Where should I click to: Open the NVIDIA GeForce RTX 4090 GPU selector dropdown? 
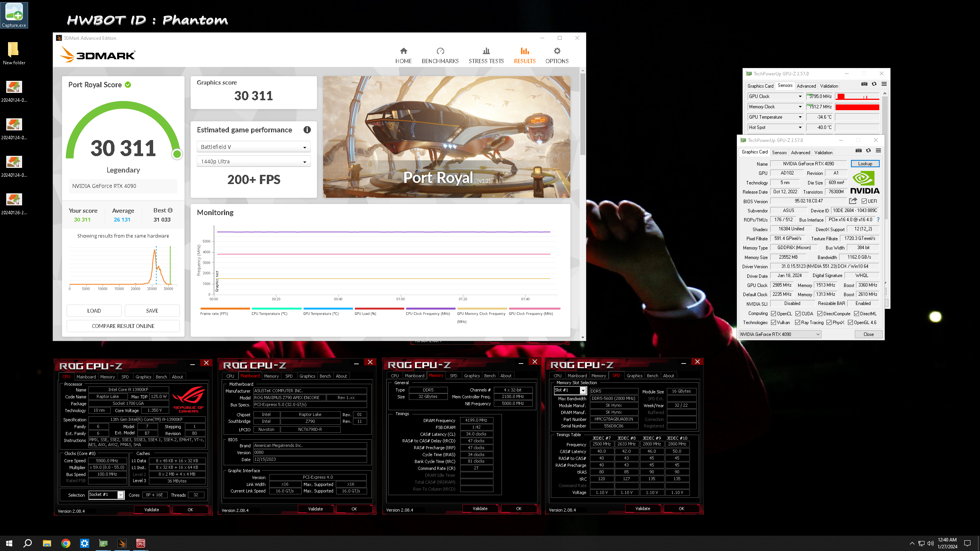pos(780,334)
